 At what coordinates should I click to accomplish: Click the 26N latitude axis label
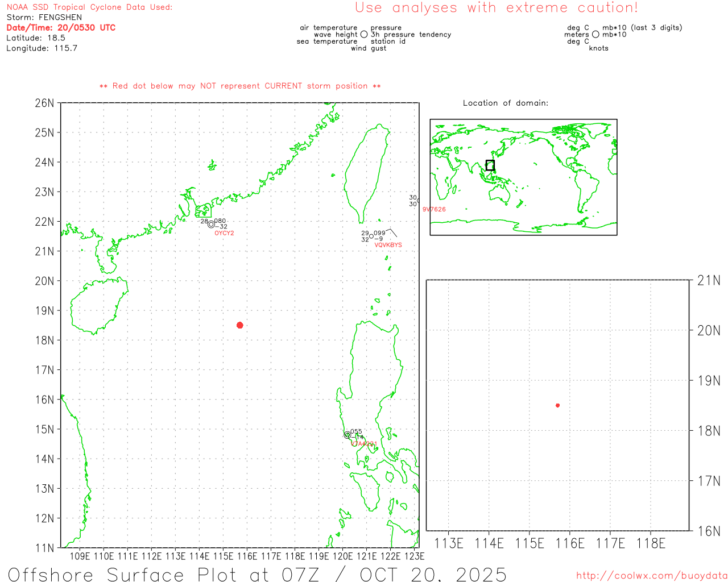pos(44,103)
